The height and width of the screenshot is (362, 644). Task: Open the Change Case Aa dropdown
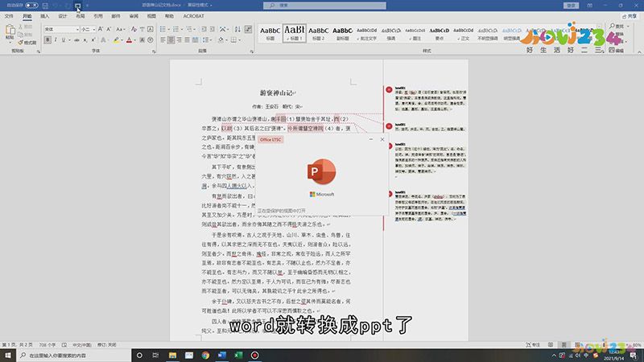(120, 29)
